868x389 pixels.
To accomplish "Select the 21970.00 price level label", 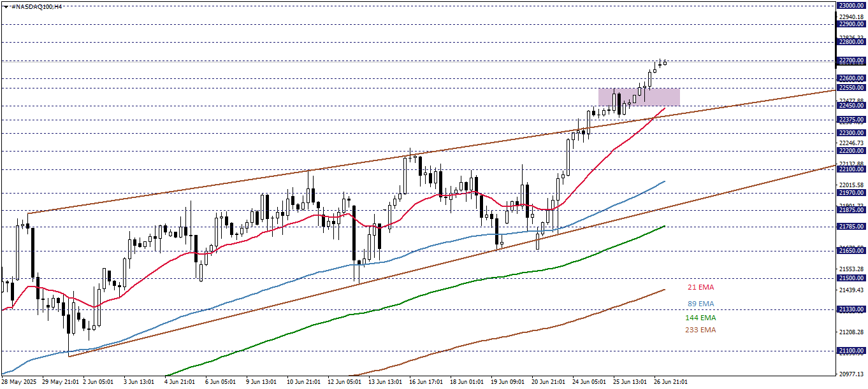I will click(851, 193).
